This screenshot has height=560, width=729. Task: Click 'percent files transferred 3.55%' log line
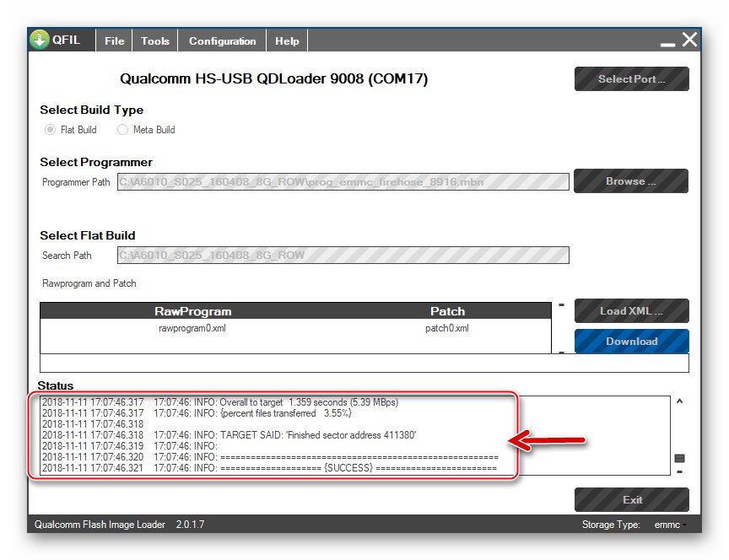pos(197,413)
